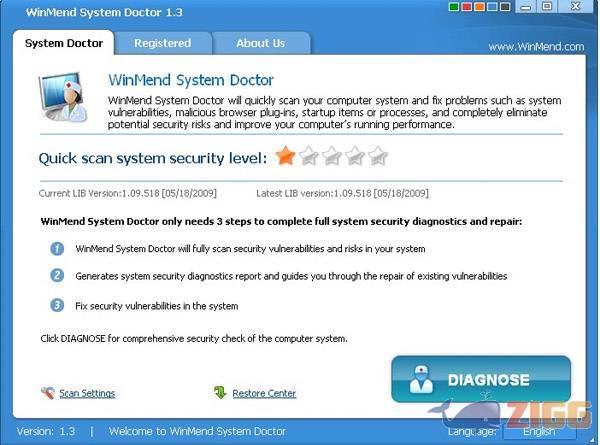Visit the www.WinMend.com link
This screenshot has height=445, width=600.
[536, 47]
